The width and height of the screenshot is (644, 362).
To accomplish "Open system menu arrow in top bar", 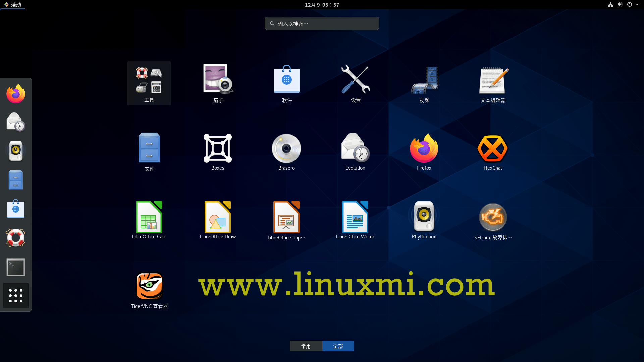I will 637,5.
